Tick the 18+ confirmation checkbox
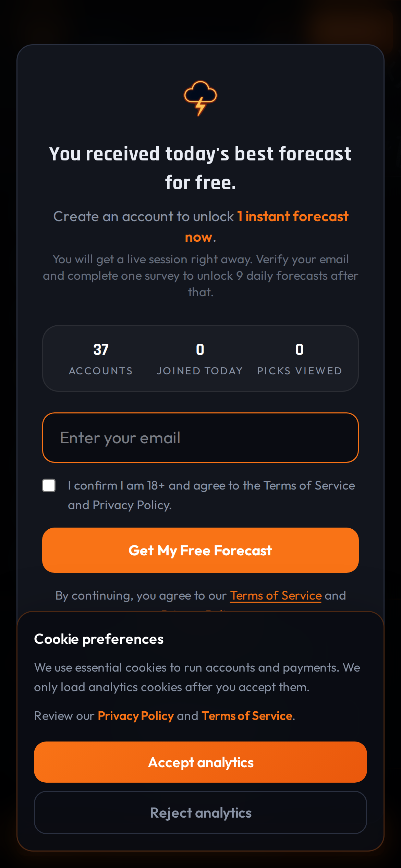Viewport: 401px width, 868px height. pos(49,485)
